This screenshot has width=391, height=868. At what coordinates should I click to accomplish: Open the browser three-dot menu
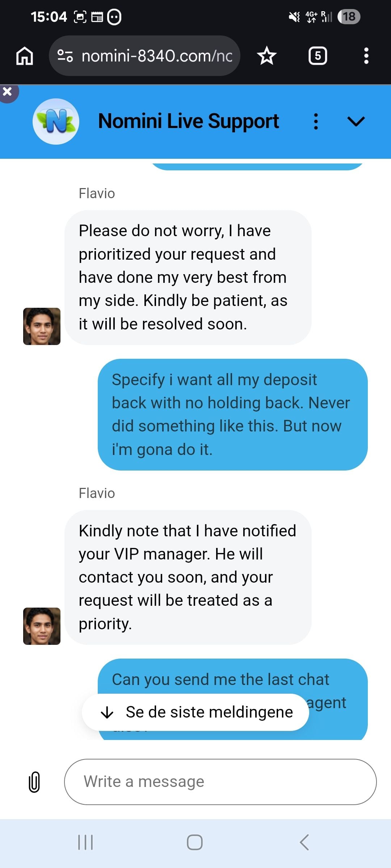pos(366,56)
